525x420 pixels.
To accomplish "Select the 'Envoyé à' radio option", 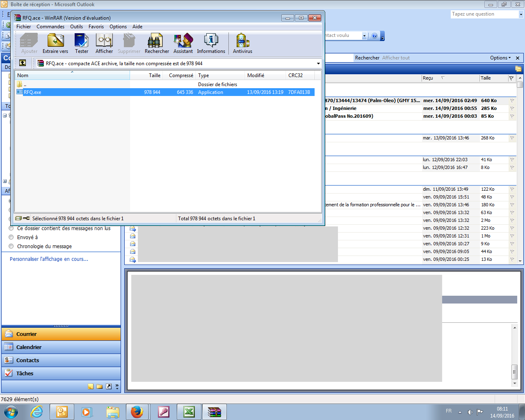I will click(11, 237).
